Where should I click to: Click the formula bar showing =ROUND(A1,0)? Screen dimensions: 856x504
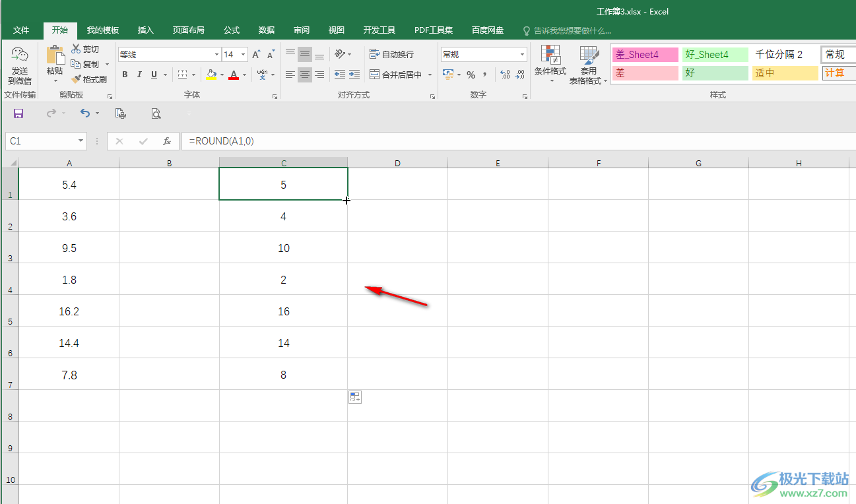coord(518,141)
